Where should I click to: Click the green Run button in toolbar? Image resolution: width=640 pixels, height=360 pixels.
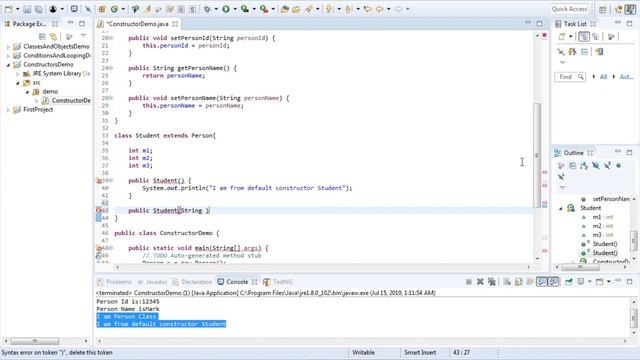pyautogui.click(x=226, y=9)
